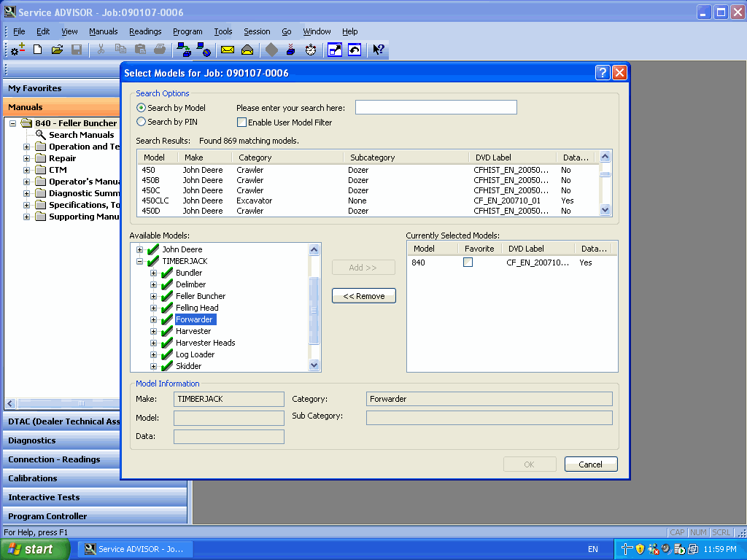Expand the Repair folder in sidebar
Screen dimensions: 747x560
click(28, 158)
